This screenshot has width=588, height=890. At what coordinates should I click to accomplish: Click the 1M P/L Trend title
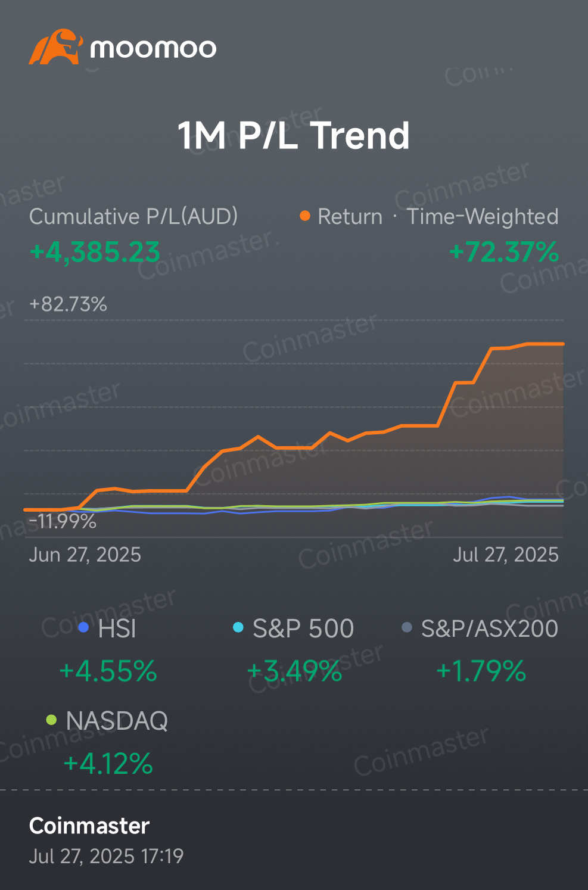coord(294,135)
